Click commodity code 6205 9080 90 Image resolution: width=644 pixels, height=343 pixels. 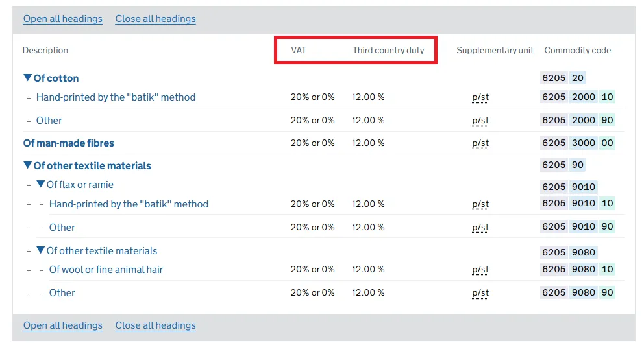577,292
